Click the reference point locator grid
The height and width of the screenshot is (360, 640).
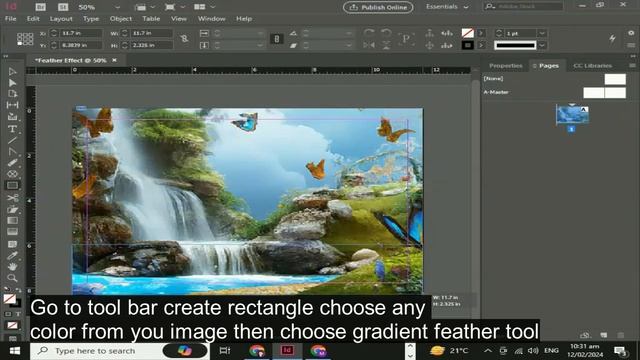pyautogui.click(x=25, y=39)
